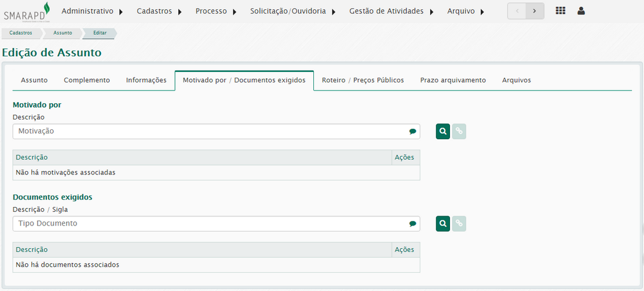The width and height of the screenshot is (644, 291).
Task: Select the Prazo arquivamento tab
Action: [453, 81]
